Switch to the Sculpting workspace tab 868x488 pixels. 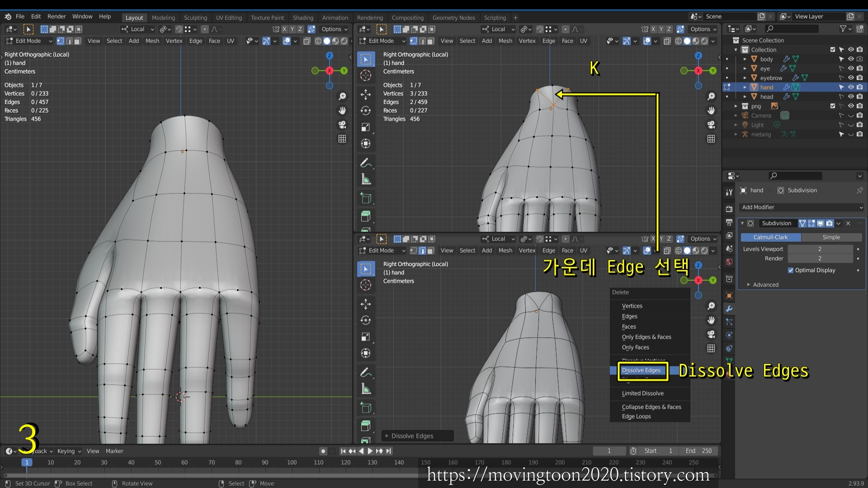tap(195, 18)
